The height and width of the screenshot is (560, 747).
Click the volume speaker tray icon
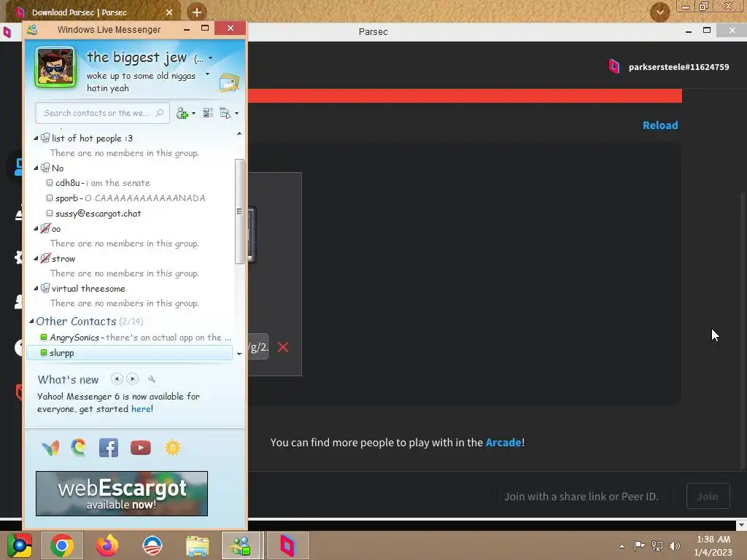pyautogui.click(x=675, y=545)
